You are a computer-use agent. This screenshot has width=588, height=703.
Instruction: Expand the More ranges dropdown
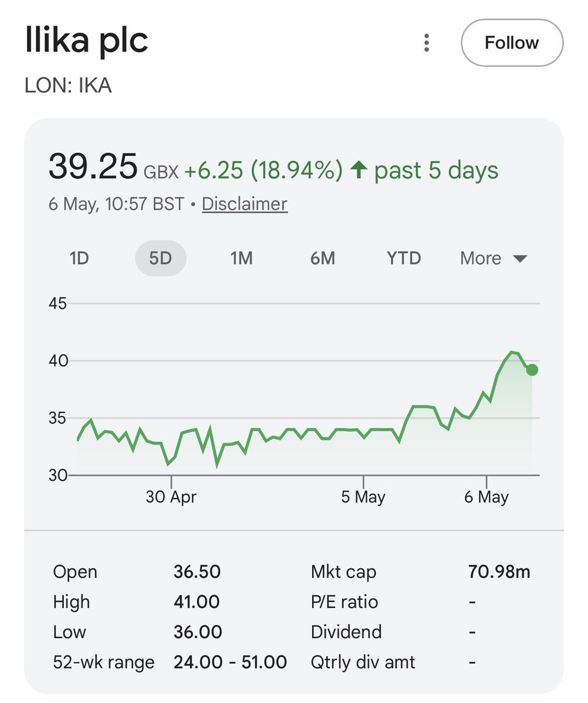494,258
